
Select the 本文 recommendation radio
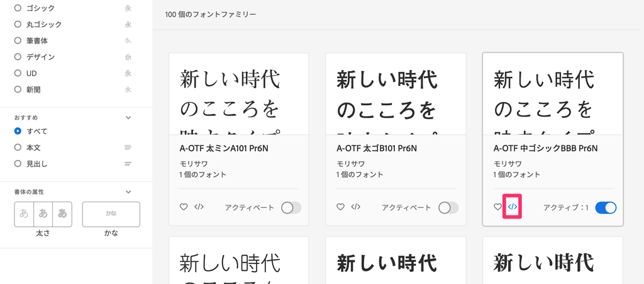pyautogui.click(x=17, y=147)
